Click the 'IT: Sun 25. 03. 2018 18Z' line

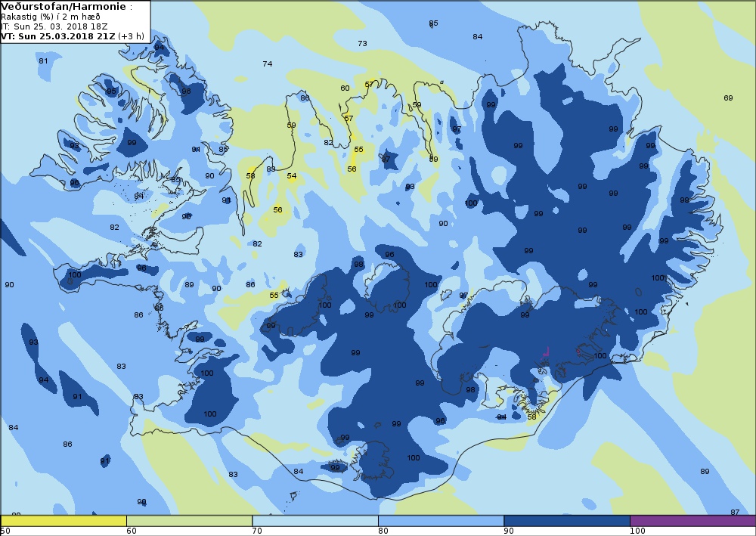[54, 26]
